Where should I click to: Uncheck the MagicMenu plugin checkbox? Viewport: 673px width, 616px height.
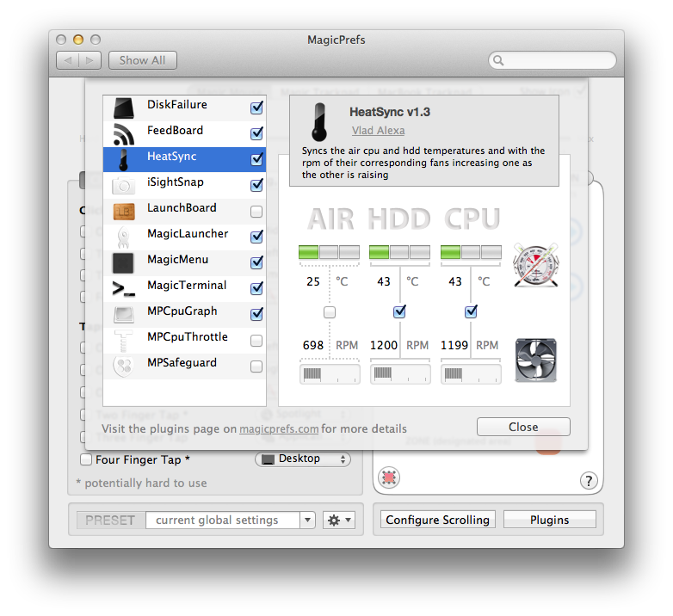tap(256, 262)
